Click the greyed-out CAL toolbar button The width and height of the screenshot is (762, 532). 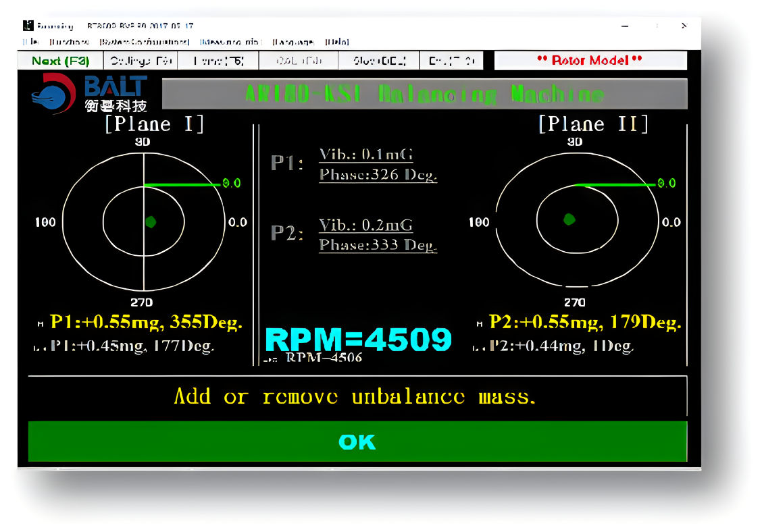(x=299, y=61)
